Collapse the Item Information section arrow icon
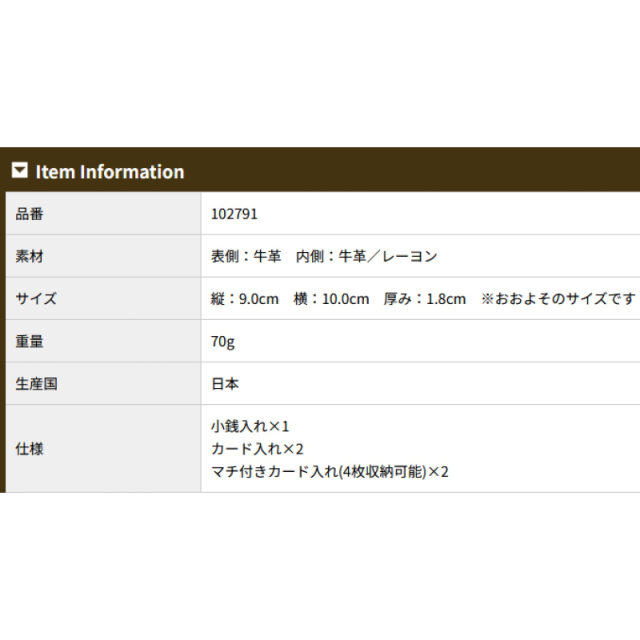Image resolution: width=640 pixels, height=640 pixels. point(20,170)
